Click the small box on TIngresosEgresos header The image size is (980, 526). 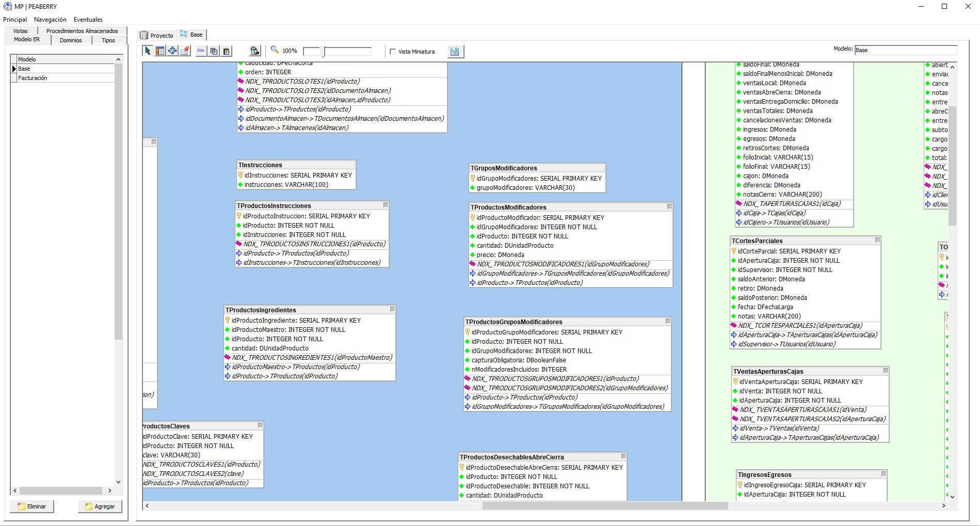pyautogui.click(x=883, y=474)
